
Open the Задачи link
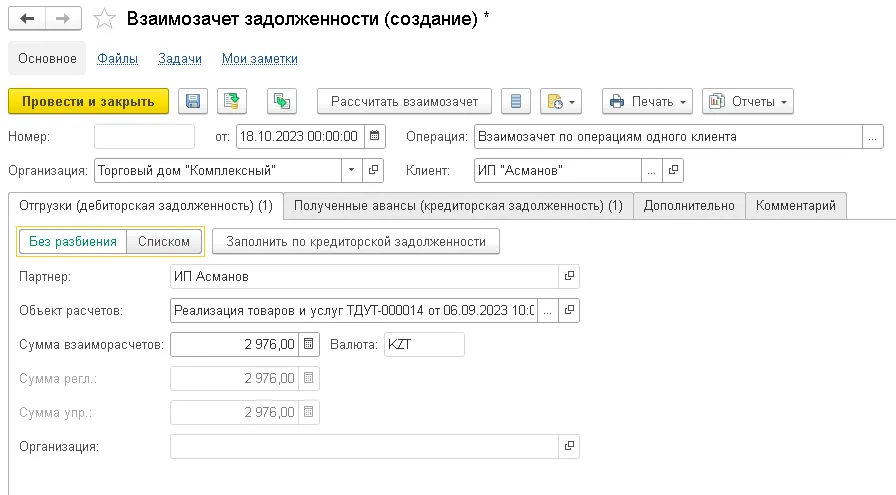(179, 58)
